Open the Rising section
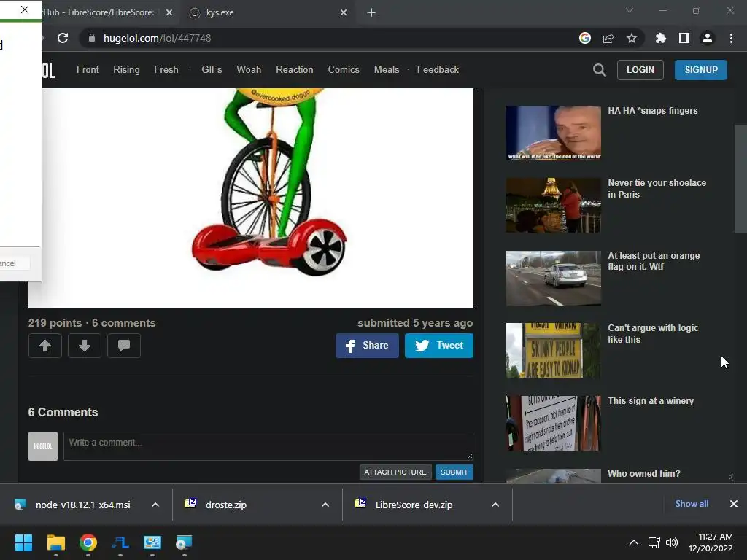This screenshot has width=747, height=560. [x=126, y=69]
